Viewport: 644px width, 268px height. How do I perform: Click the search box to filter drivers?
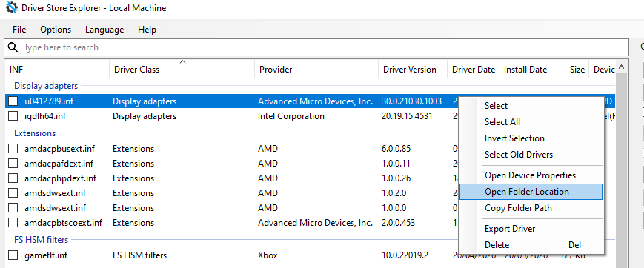tap(316, 47)
